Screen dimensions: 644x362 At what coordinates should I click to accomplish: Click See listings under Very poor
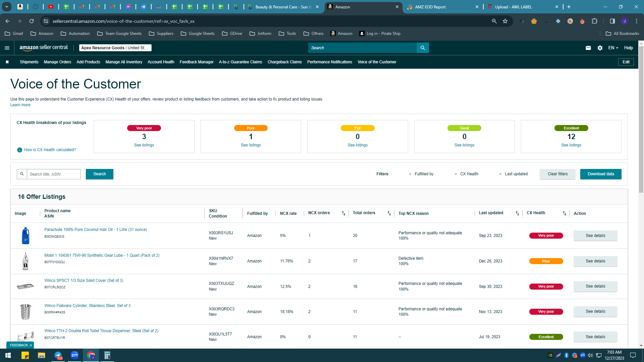click(x=144, y=145)
